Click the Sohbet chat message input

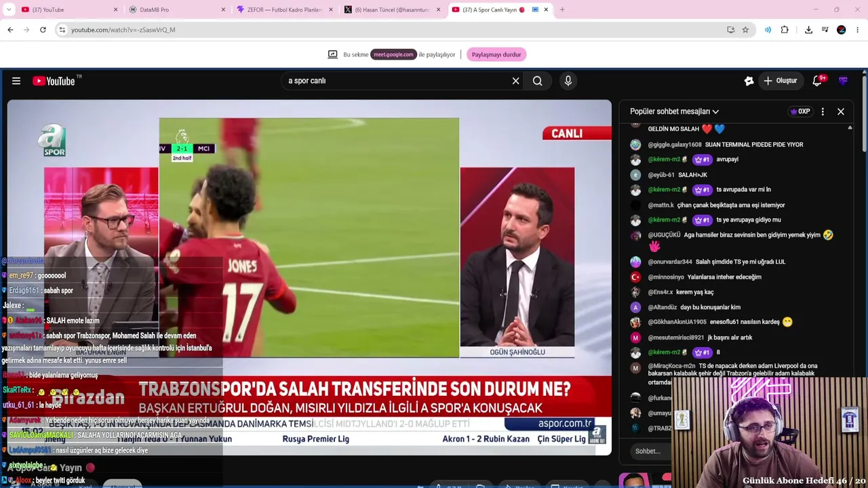648,451
